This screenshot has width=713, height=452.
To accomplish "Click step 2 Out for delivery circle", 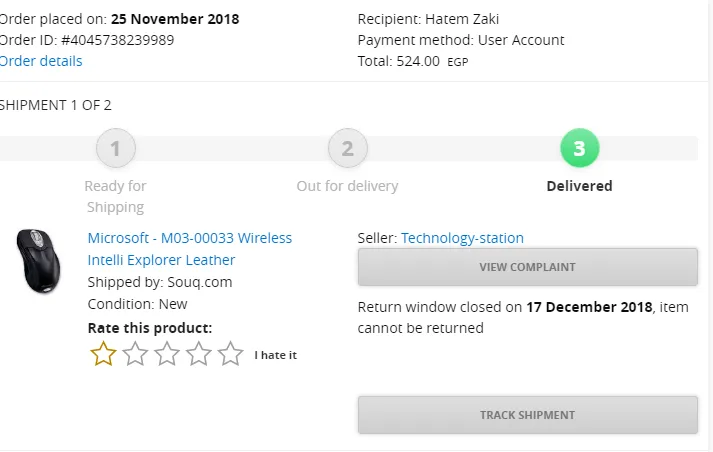I will point(347,149).
